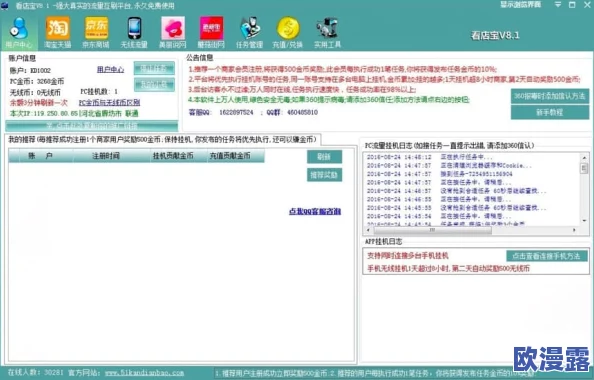The width and height of the screenshot is (594, 380).
Task: Select the 无线流量 mobile phone icon
Action: pos(134,33)
